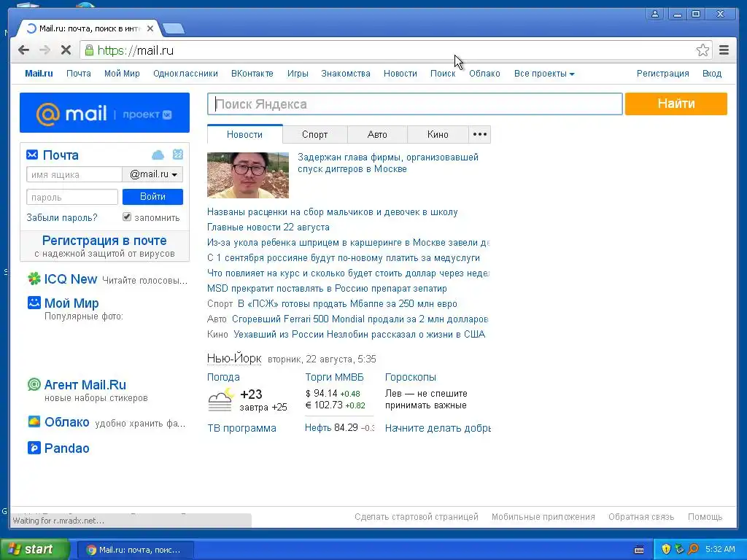Click the calendar icon in the Почта box
747x560 pixels.
point(178,155)
